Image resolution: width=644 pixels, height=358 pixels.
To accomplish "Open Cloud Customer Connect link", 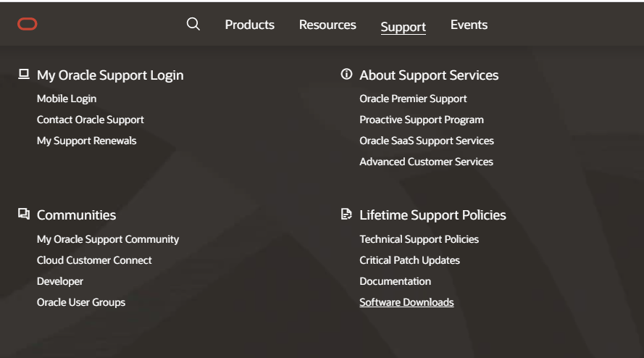I will pos(94,260).
